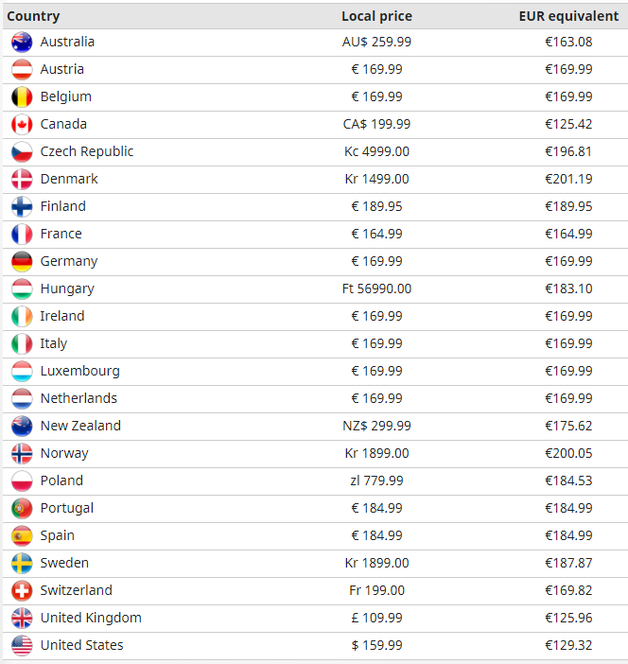628x664 pixels.
Task: Click the United Kingdom flag icon
Action: (22, 618)
